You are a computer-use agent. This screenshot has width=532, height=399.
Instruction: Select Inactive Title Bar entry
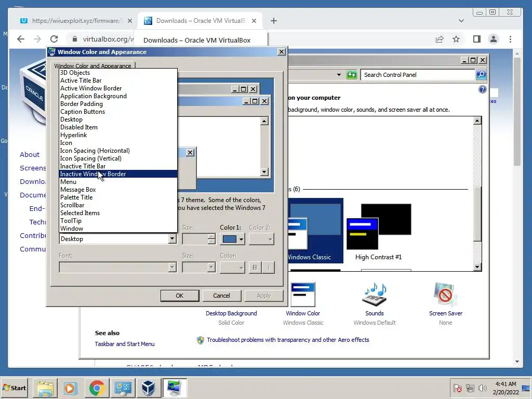point(118,166)
